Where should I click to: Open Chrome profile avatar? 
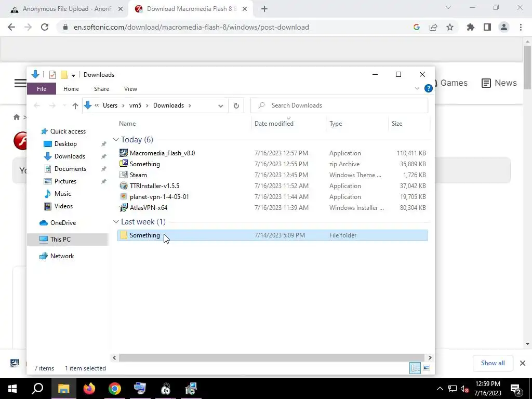pyautogui.click(x=504, y=27)
